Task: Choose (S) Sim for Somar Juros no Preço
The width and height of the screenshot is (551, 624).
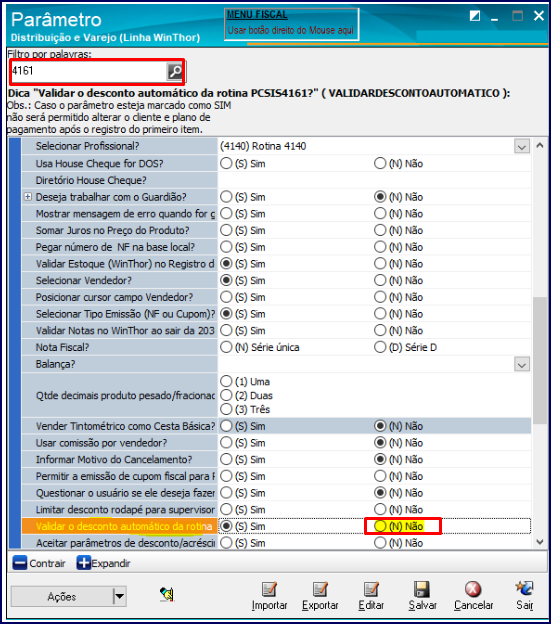Action: pyautogui.click(x=226, y=230)
